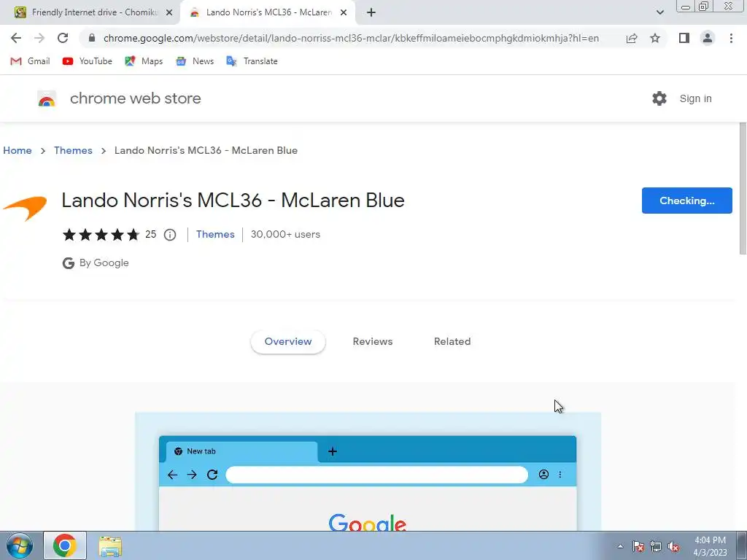Click the rating count 25

150,234
